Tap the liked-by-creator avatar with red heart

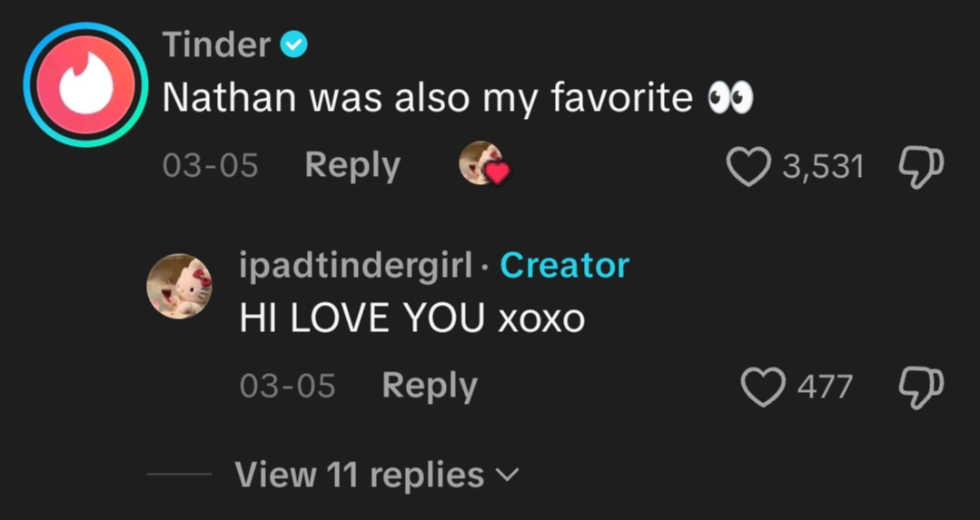point(482,164)
